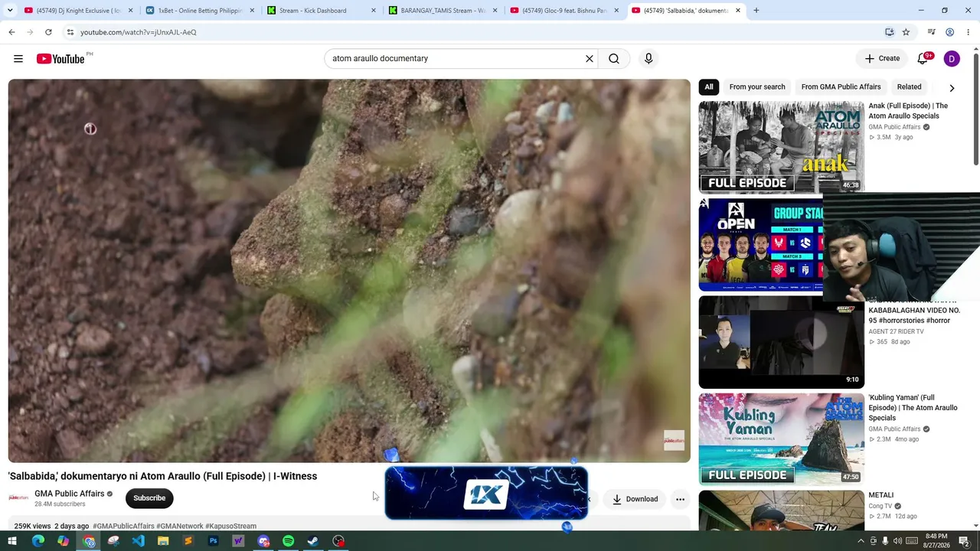Show more filter chips with the right arrow

click(952, 87)
